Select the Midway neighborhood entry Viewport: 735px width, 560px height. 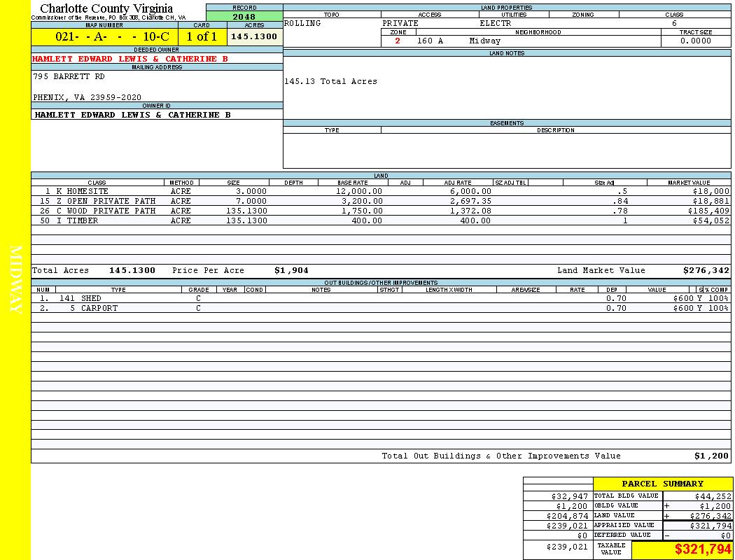(484, 41)
